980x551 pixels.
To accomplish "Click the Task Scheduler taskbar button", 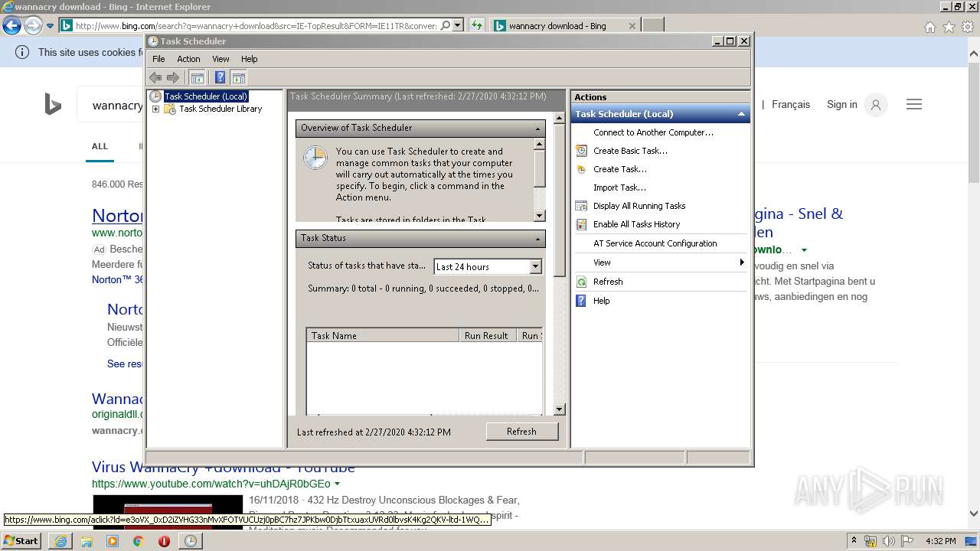I will click(191, 541).
